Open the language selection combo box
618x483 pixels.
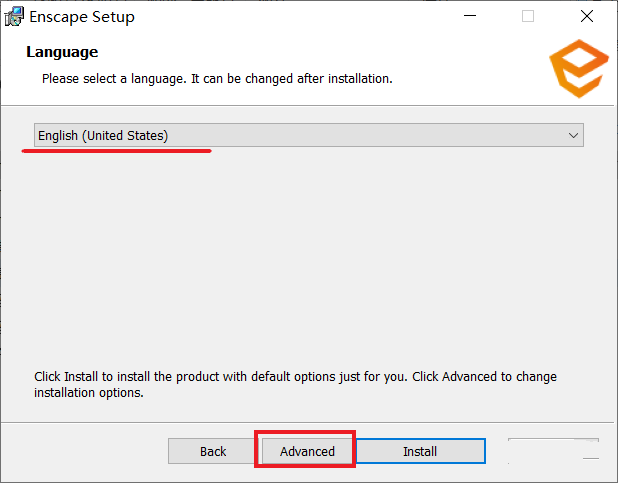[x=309, y=135]
